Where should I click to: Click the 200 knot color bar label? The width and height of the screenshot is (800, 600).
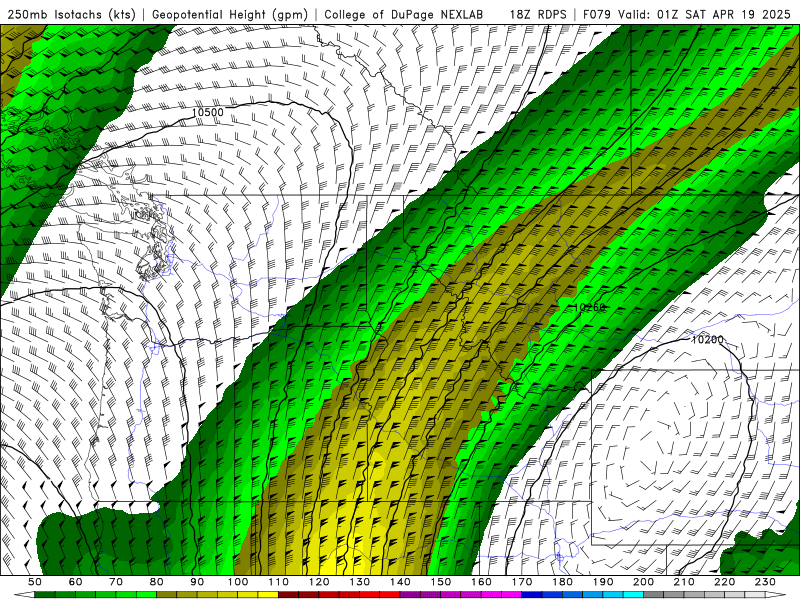tap(644, 582)
